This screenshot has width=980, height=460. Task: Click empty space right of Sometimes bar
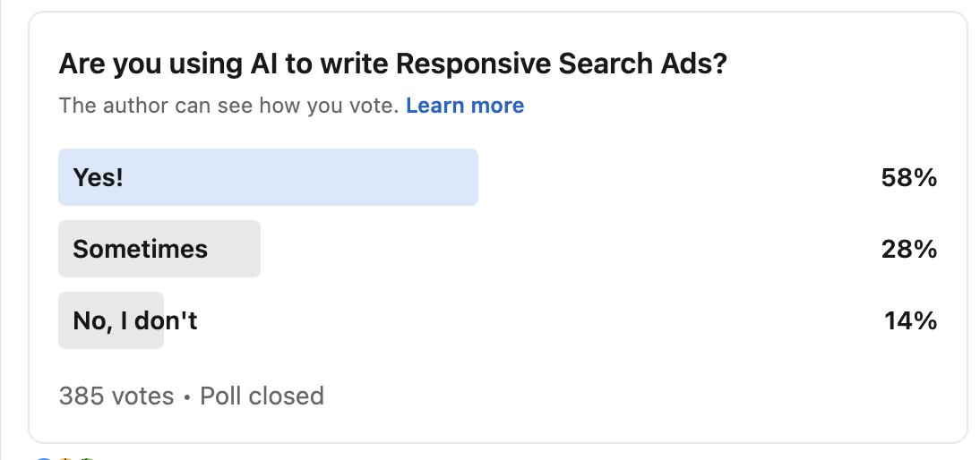563,249
